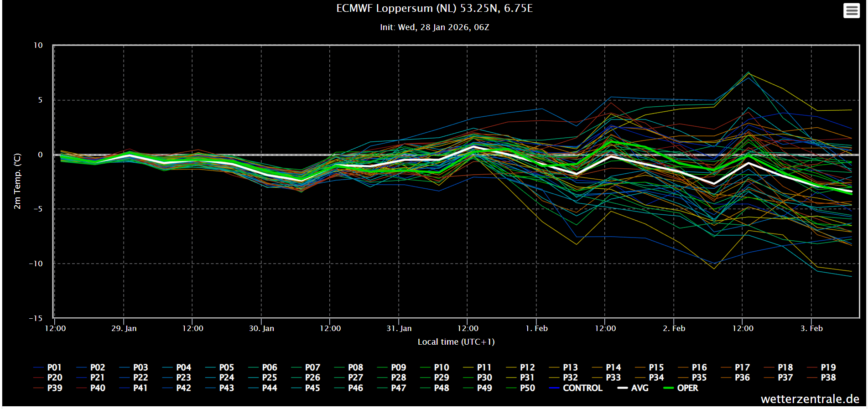Click the P11 yellow line legend item
868x409 pixels.
point(478,368)
